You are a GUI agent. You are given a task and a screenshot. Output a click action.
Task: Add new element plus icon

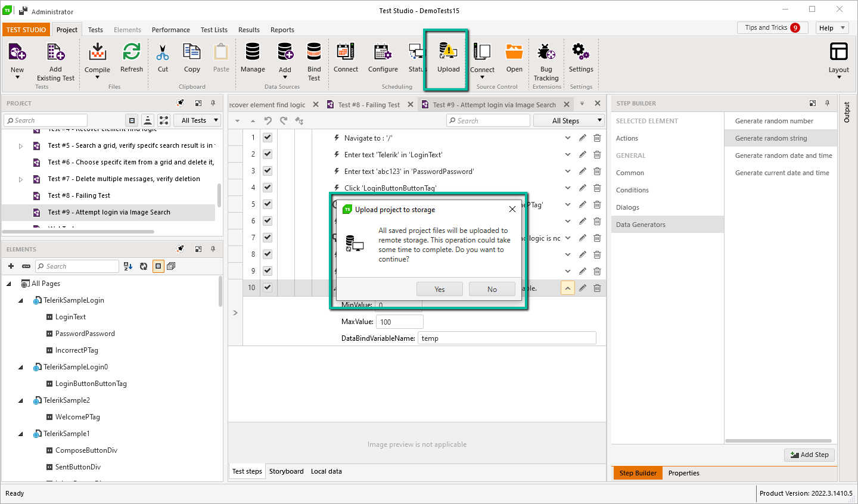tap(11, 266)
